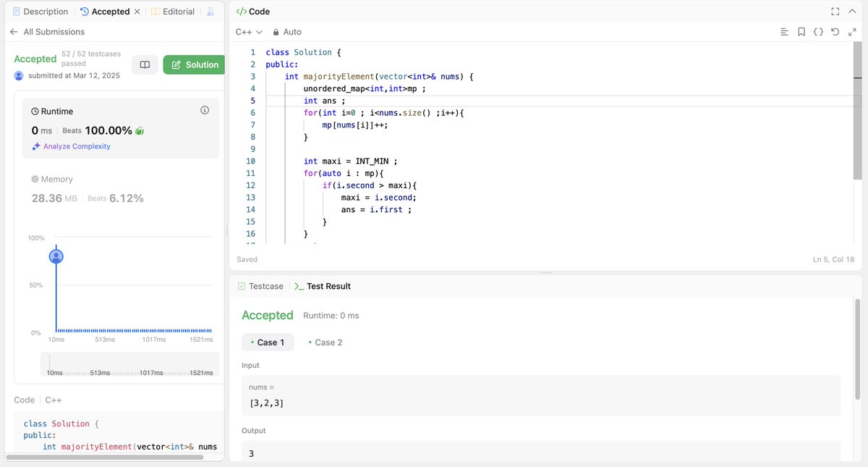The image size is (868, 467).
Task: Go back to All Submissions
Action: pos(46,32)
